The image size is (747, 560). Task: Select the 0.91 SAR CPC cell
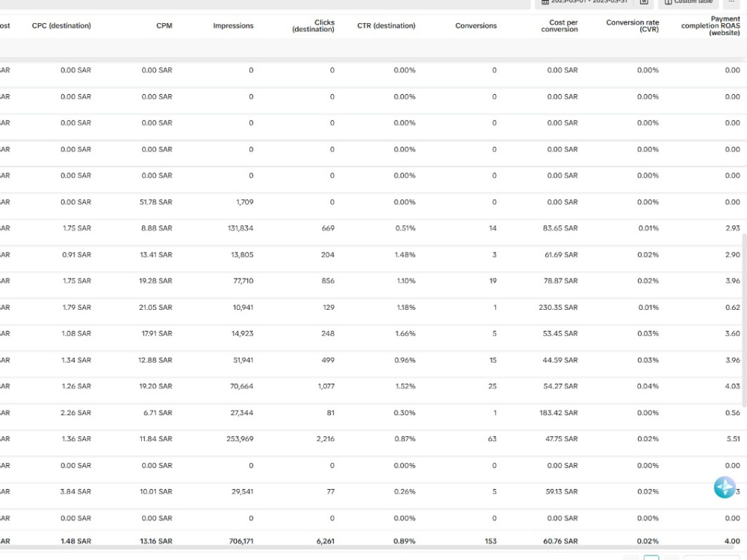pos(76,255)
